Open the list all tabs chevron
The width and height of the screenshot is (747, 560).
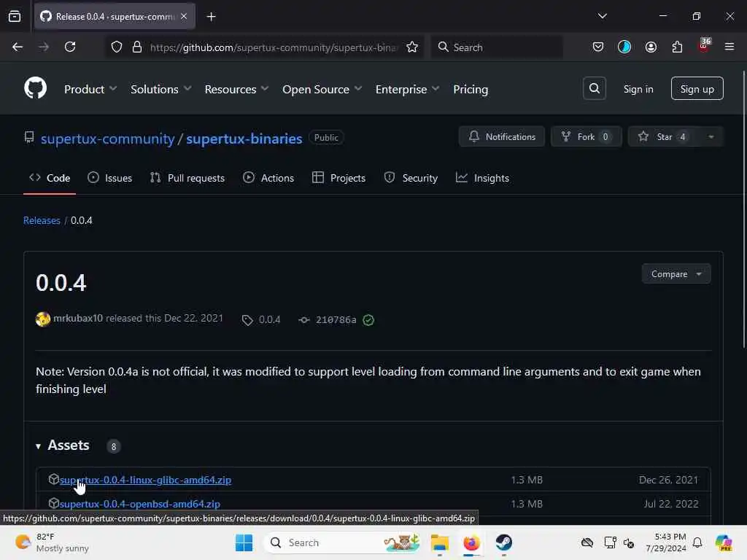tap(602, 16)
